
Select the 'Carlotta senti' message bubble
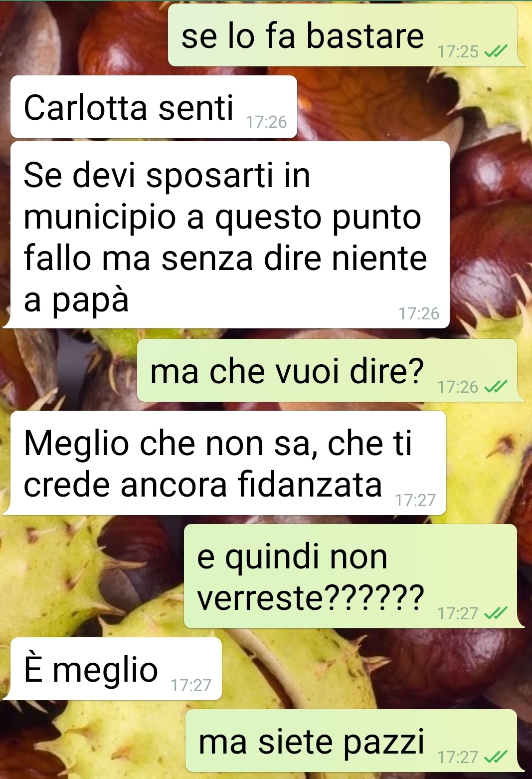tap(154, 107)
